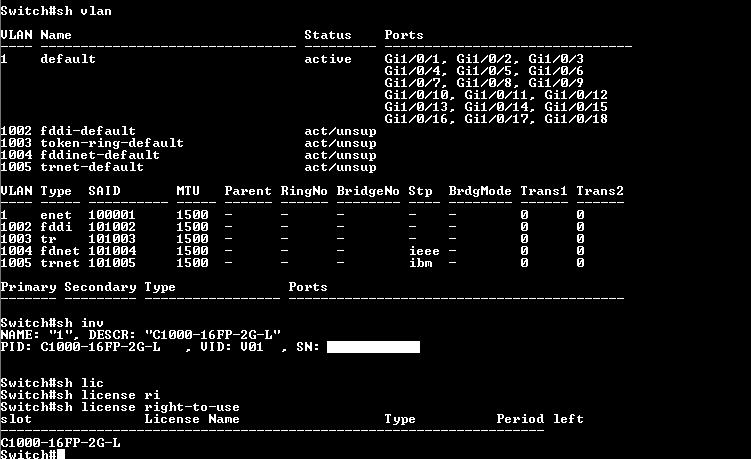Select the PID value C1000-16FP-2G-L

(x=100, y=346)
